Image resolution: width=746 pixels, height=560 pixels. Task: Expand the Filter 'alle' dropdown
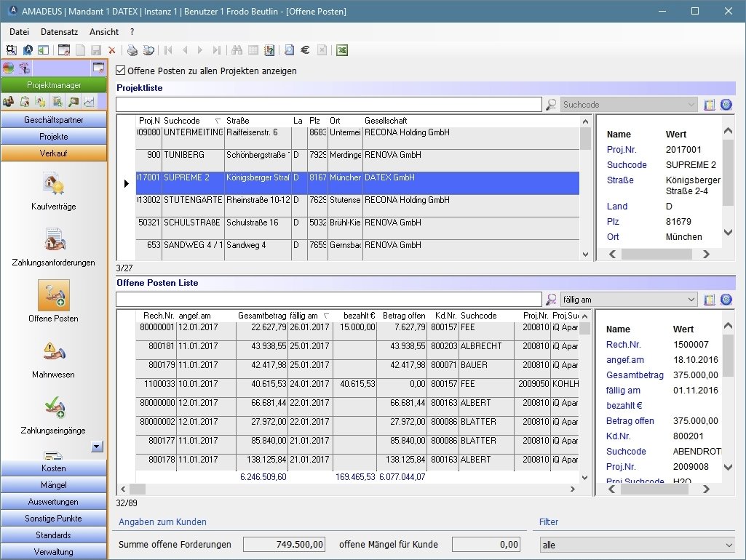[729, 545]
